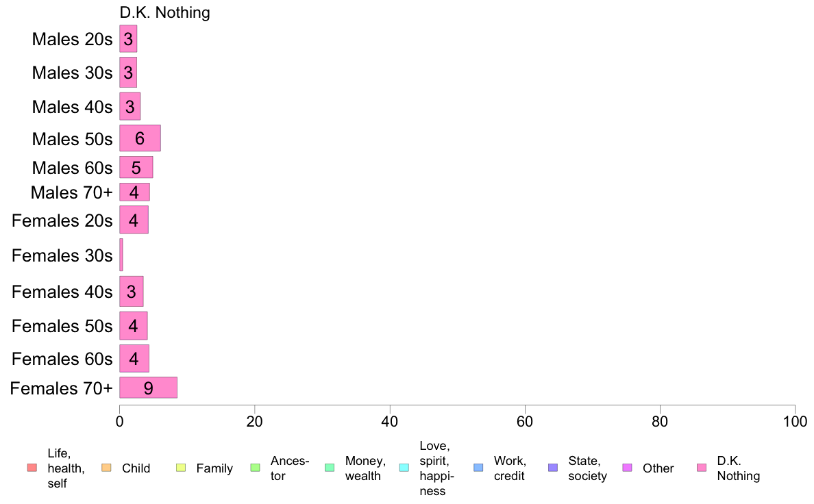Select the Love, spirit, happiness swatch
The height and width of the screenshot is (504, 814).
click(x=404, y=468)
